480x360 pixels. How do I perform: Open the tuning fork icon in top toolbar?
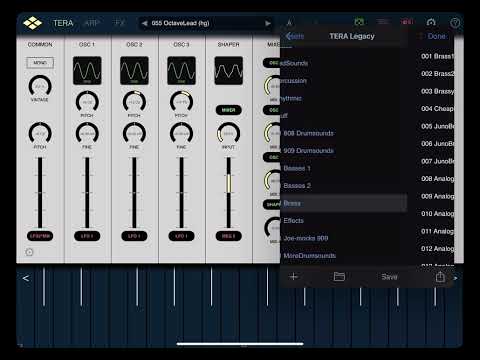[x=290, y=23]
